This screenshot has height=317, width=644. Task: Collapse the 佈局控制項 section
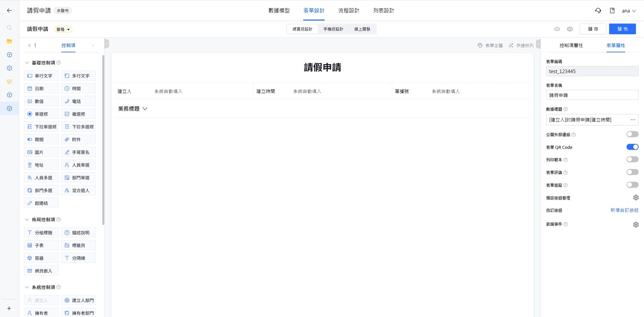pos(27,219)
